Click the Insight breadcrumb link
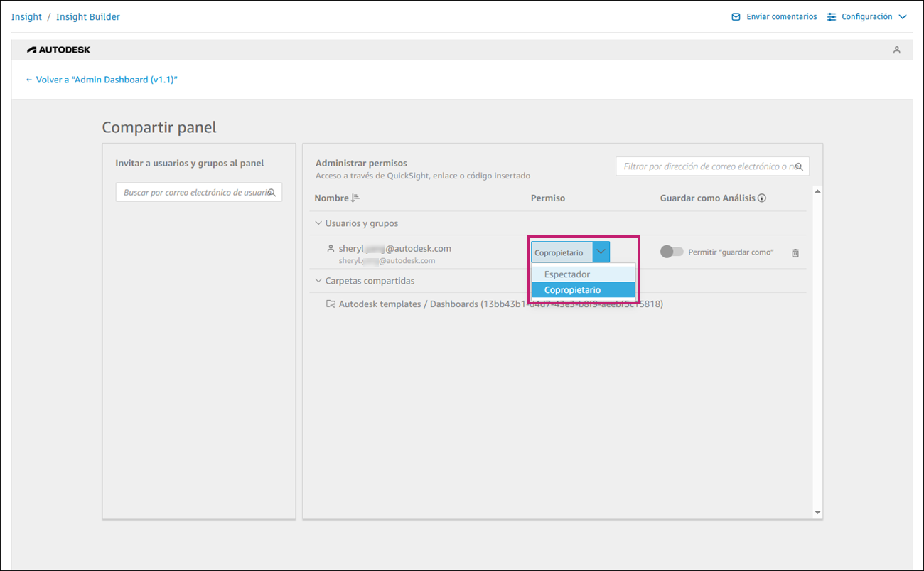 (26, 17)
